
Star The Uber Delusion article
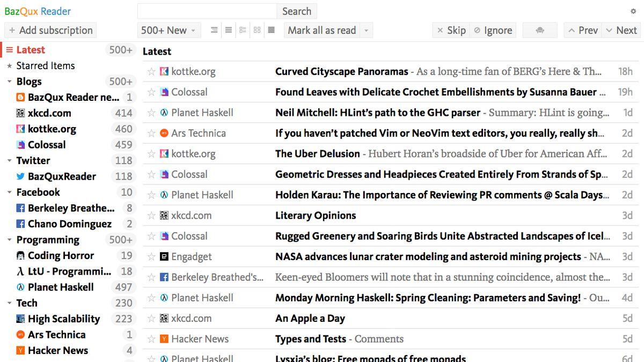point(151,154)
